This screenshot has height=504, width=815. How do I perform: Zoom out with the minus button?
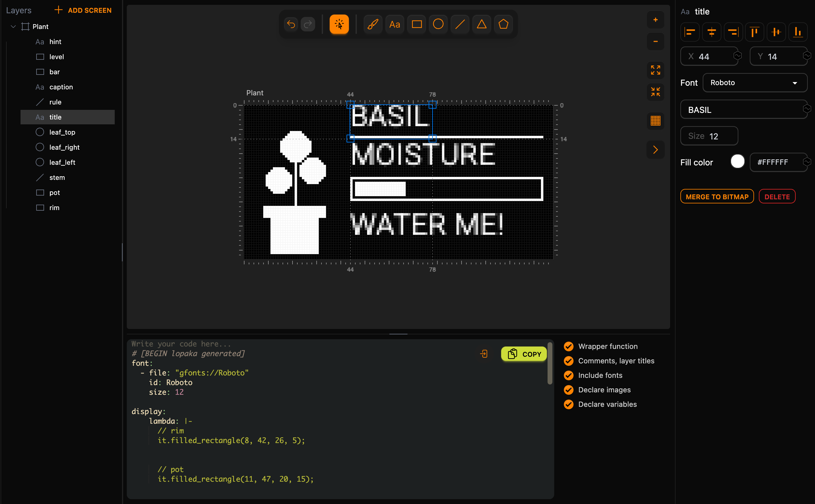(x=655, y=41)
